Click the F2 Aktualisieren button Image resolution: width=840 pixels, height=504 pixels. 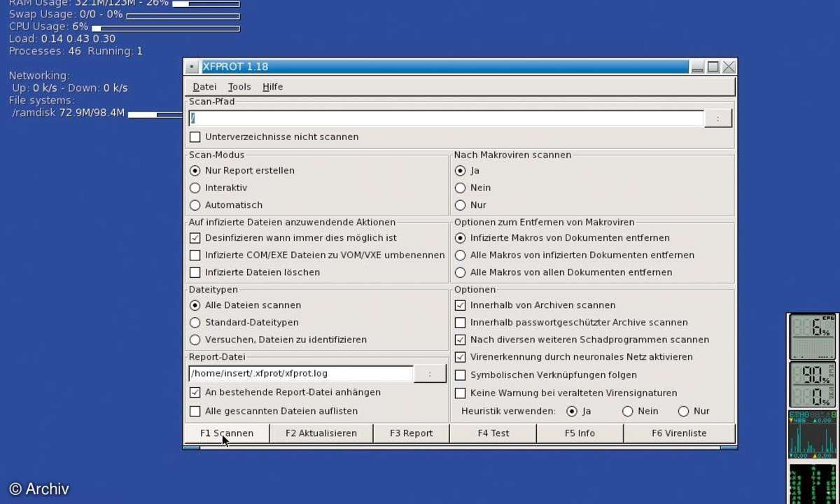coord(321,433)
